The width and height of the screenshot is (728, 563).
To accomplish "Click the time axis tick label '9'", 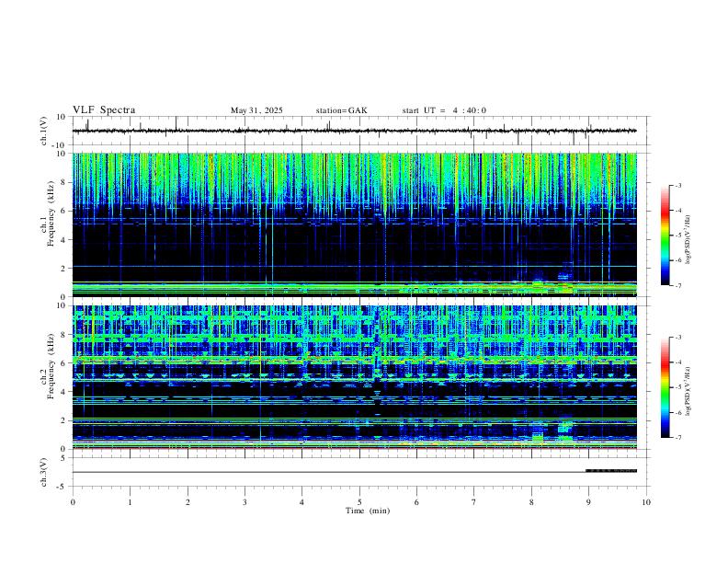I will coord(588,502).
